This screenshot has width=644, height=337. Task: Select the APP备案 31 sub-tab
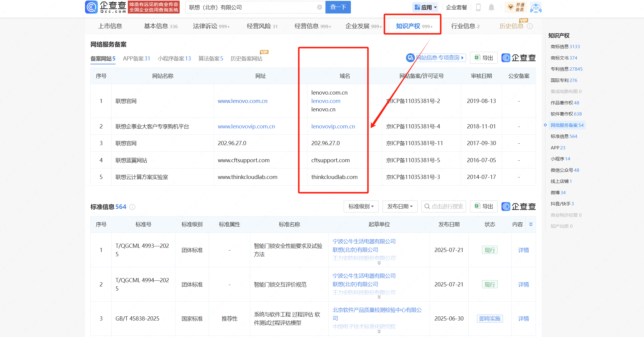(x=137, y=58)
